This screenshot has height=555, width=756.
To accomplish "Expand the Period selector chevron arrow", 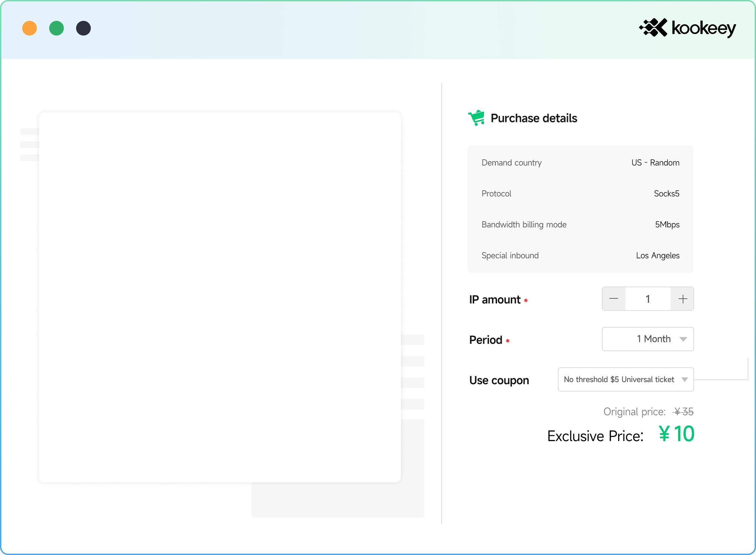I will pos(683,339).
